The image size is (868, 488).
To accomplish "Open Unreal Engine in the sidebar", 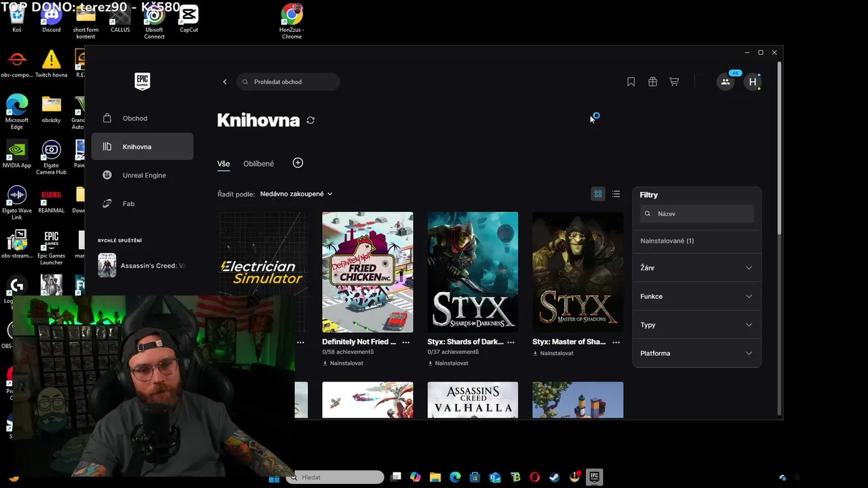I will click(142, 175).
